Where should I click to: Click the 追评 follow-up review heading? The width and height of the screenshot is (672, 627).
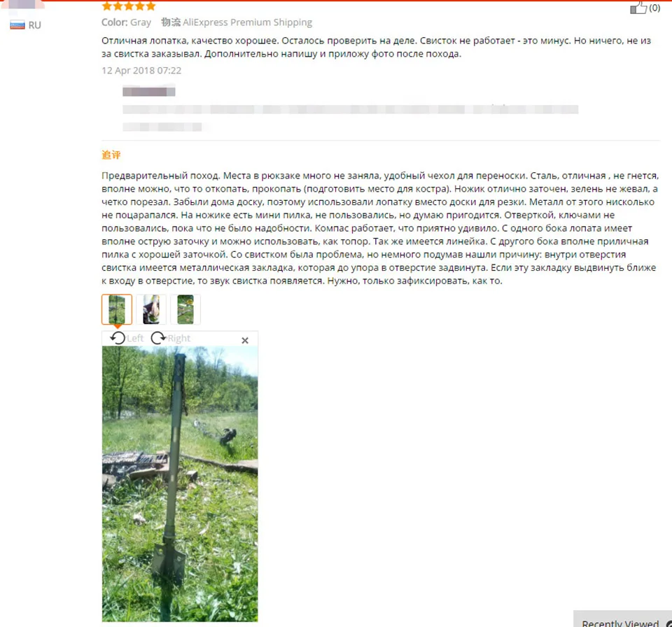(x=111, y=155)
